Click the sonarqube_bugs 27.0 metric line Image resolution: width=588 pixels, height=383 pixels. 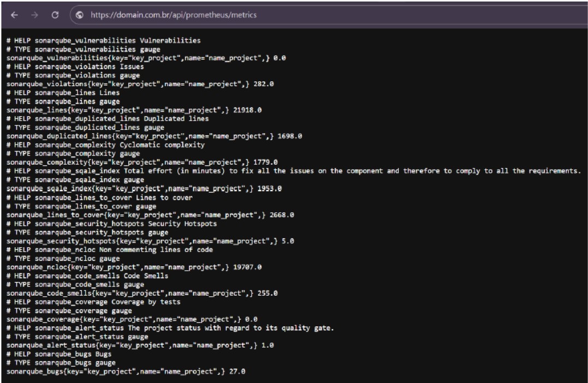(126, 372)
